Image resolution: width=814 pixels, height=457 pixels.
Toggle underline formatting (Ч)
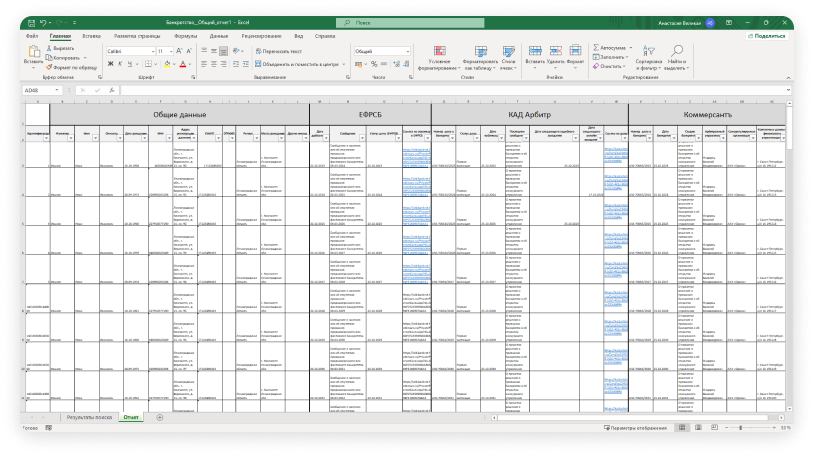[x=130, y=64]
